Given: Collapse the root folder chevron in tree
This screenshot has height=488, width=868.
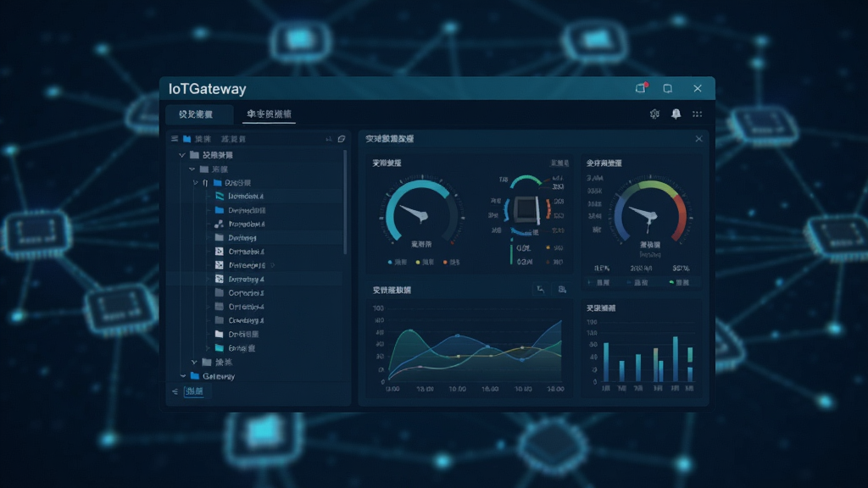Looking at the screenshot, I should (182, 155).
